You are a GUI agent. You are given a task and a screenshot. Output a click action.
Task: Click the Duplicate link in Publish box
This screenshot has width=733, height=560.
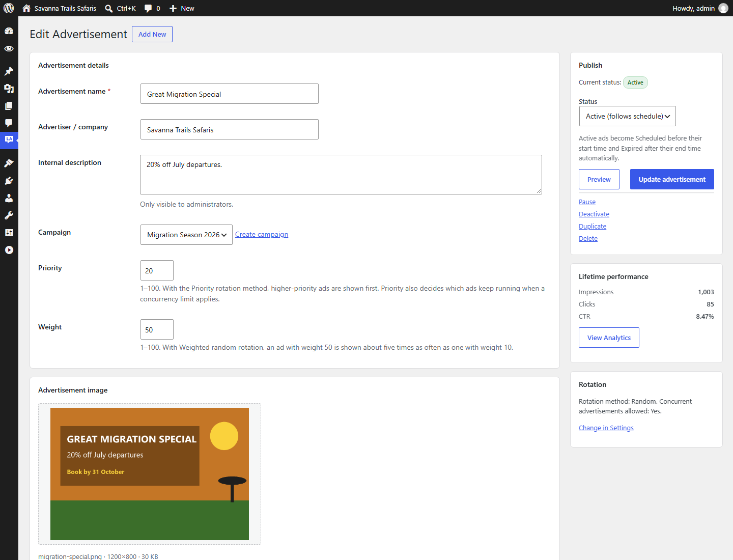tap(593, 227)
